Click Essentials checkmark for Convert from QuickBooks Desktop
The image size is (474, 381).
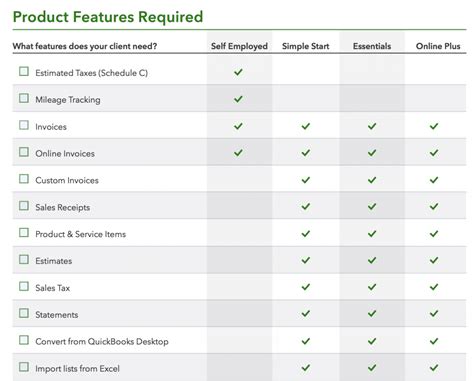click(x=372, y=341)
